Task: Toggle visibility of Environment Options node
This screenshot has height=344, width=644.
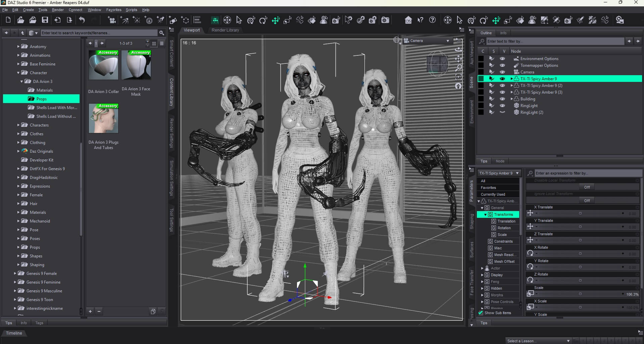Action: pyautogui.click(x=502, y=59)
